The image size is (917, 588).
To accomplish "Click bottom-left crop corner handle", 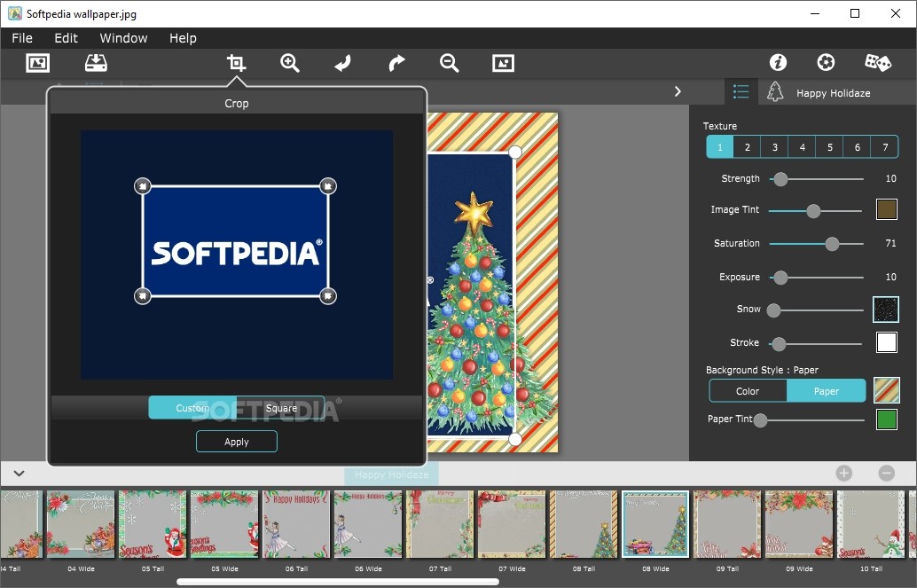I will tap(143, 296).
